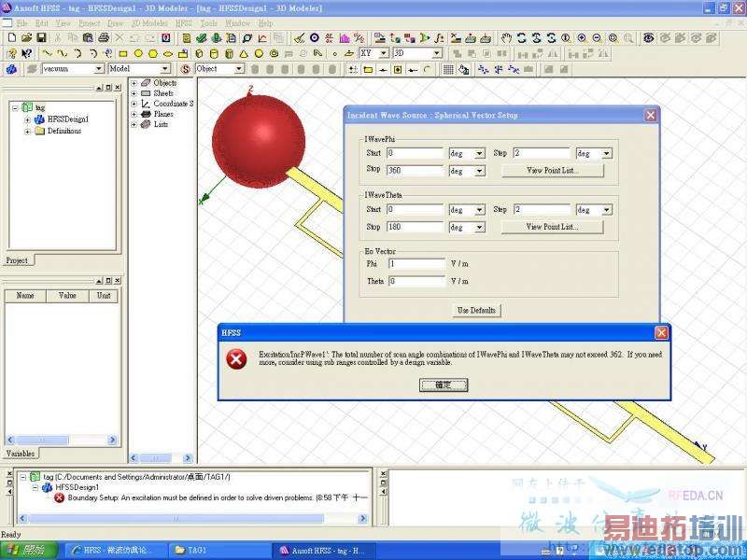Screen dimensions: 747x560
Task: Select the Draw Torus tool
Action: (x=274, y=54)
